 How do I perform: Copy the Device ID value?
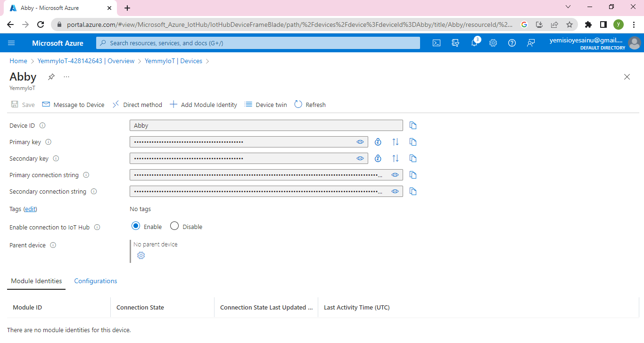click(x=413, y=125)
